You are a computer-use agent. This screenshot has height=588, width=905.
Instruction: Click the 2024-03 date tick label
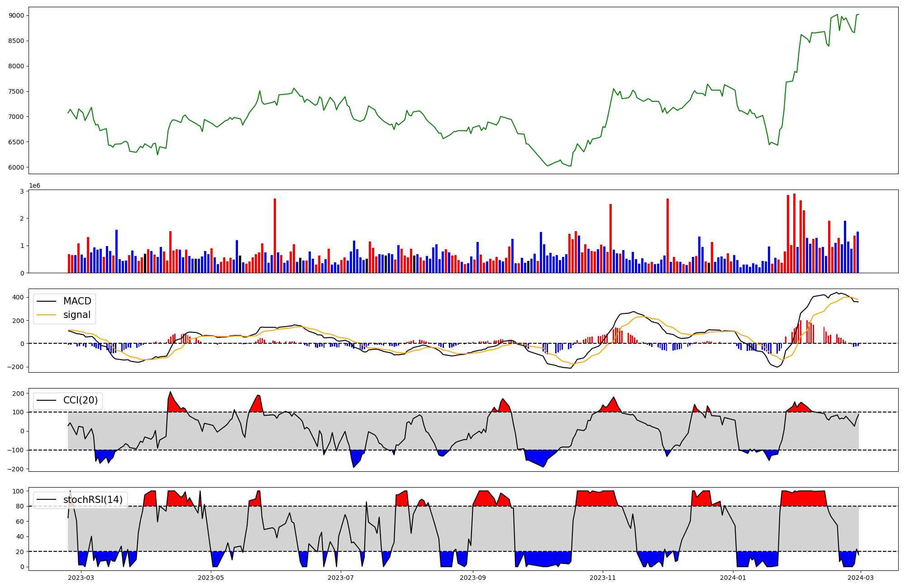pyautogui.click(x=860, y=578)
